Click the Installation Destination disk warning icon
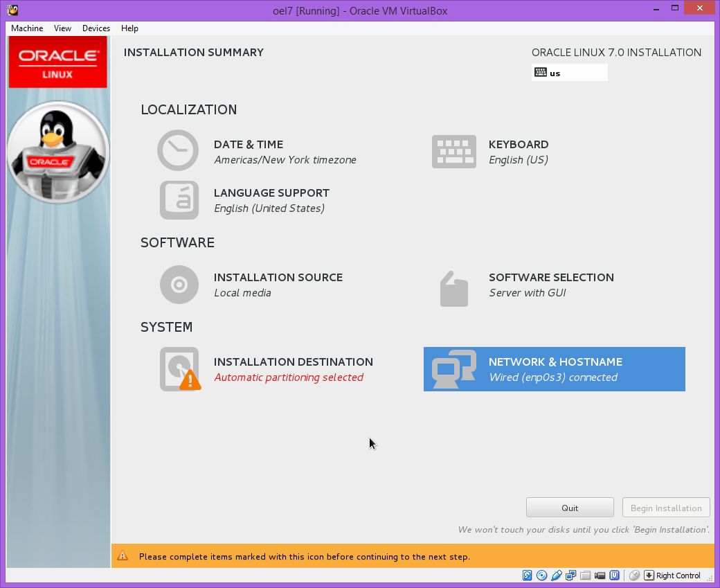 pyautogui.click(x=180, y=369)
